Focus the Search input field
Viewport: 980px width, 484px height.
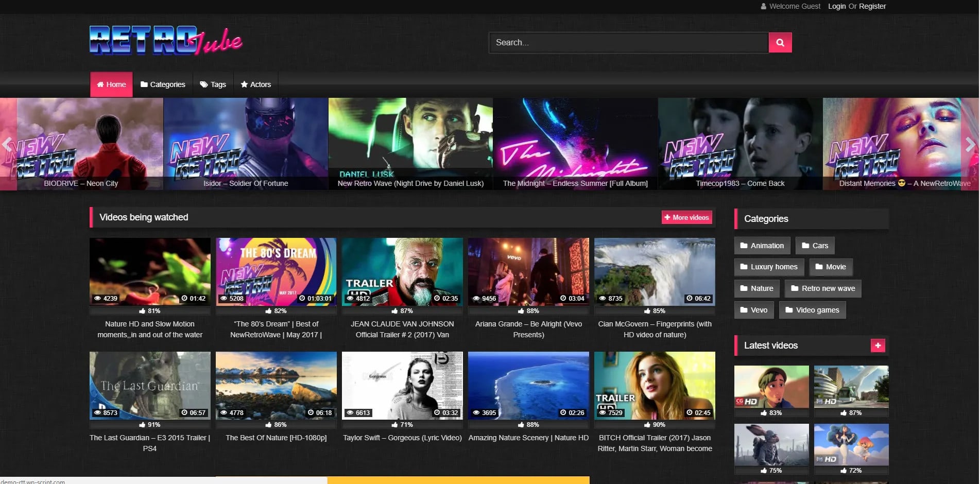[628, 43]
